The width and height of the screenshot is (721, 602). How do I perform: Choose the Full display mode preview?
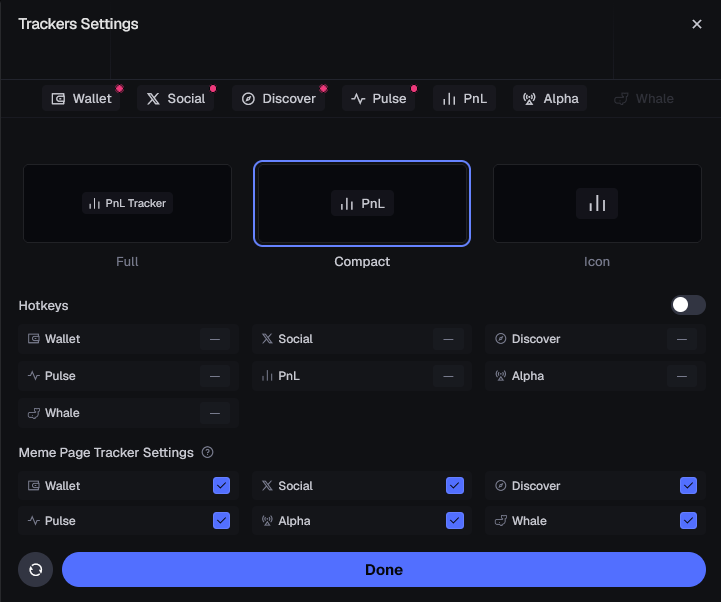(127, 203)
